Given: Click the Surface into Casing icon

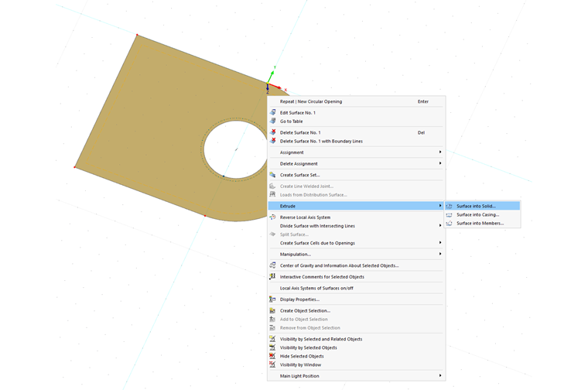Looking at the screenshot, I should tap(450, 214).
